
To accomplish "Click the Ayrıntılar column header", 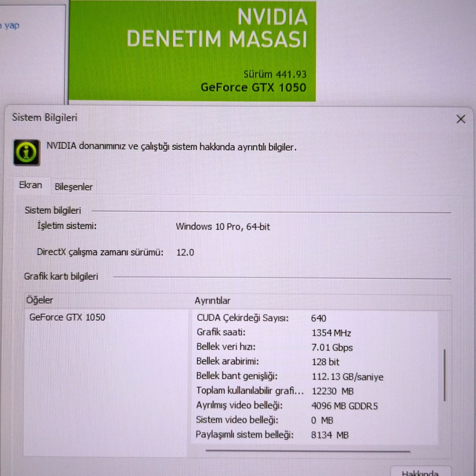I will pos(322,301).
